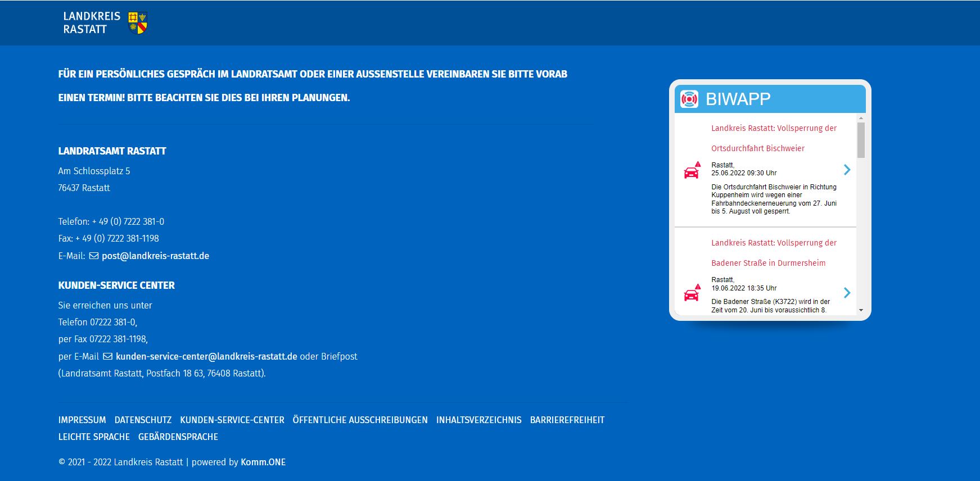Open the Impressum footer link
Image resolution: width=980 pixels, height=481 pixels.
tap(82, 420)
